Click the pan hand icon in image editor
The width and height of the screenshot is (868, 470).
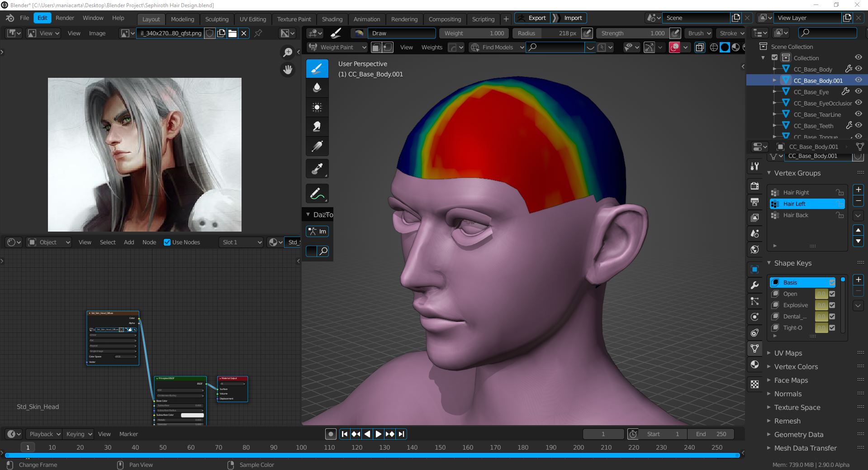(x=288, y=70)
